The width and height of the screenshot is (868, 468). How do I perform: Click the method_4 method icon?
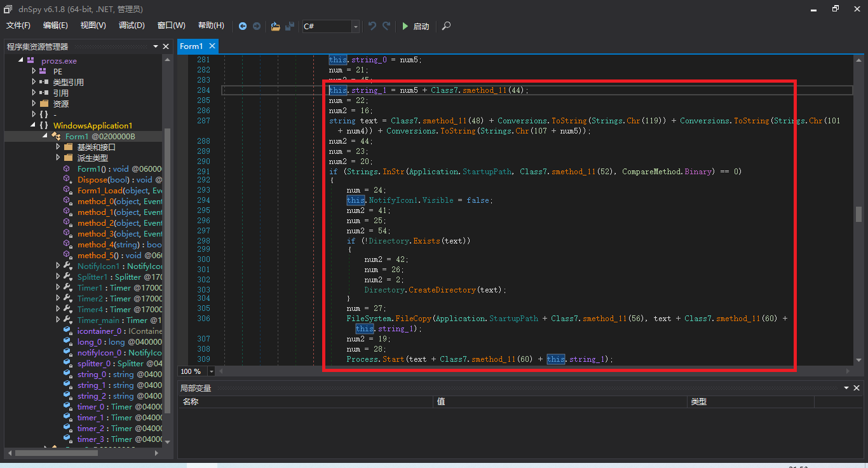(67, 244)
